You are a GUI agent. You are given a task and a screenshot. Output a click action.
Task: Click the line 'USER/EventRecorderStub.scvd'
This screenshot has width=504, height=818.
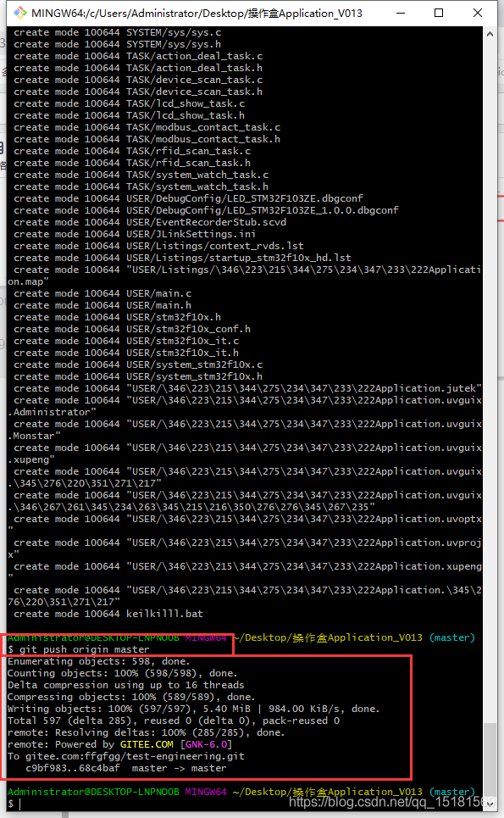[150, 222]
